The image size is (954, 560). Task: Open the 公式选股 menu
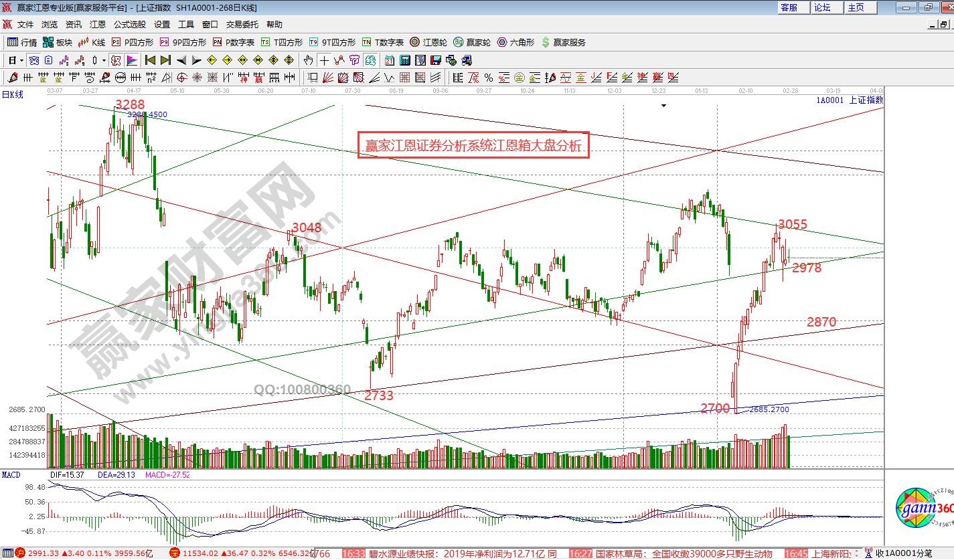coord(129,24)
